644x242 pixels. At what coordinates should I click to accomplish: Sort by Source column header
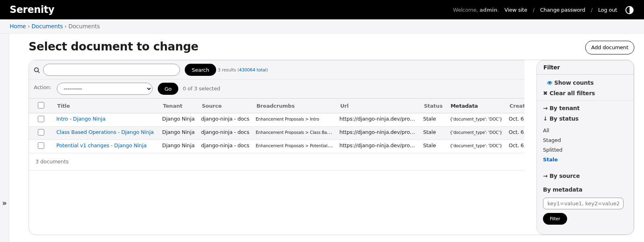pyautogui.click(x=212, y=106)
